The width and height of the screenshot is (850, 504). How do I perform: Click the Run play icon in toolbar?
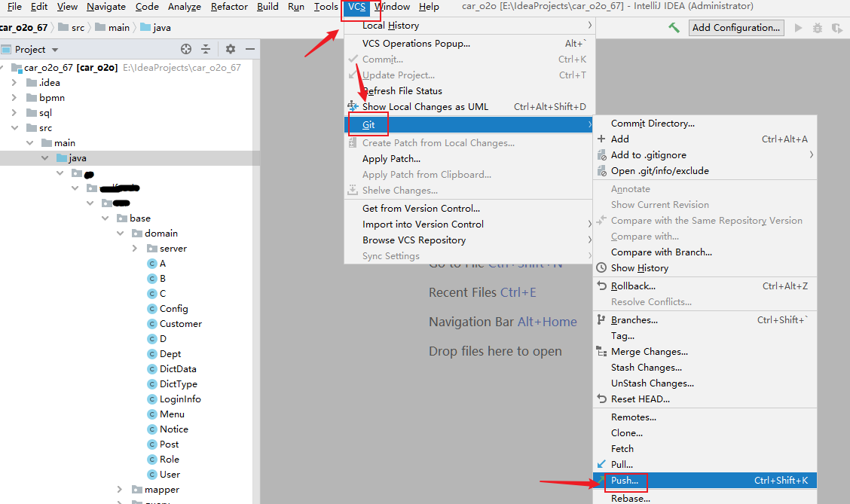pyautogui.click(x=798, y=28)
